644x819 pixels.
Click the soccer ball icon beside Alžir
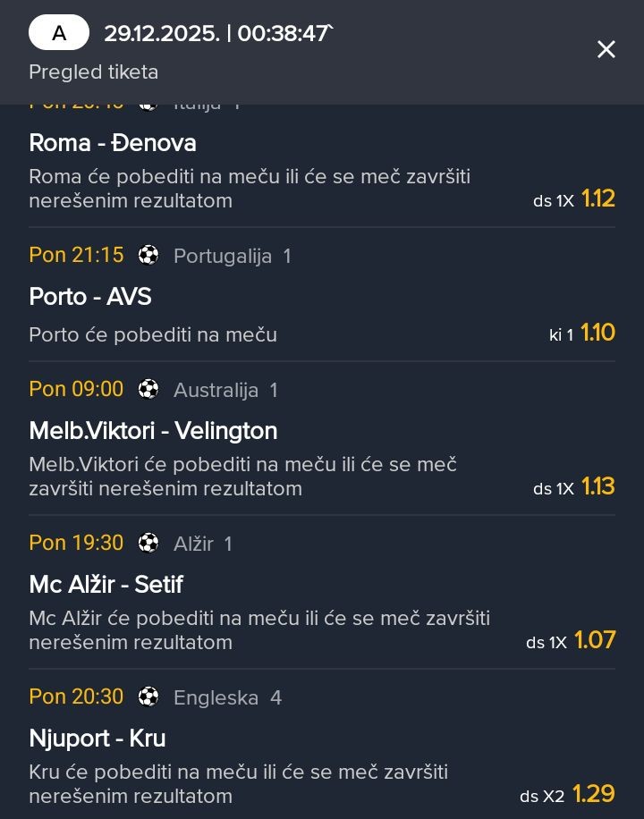pyautogui.click(x=148, y=544)
